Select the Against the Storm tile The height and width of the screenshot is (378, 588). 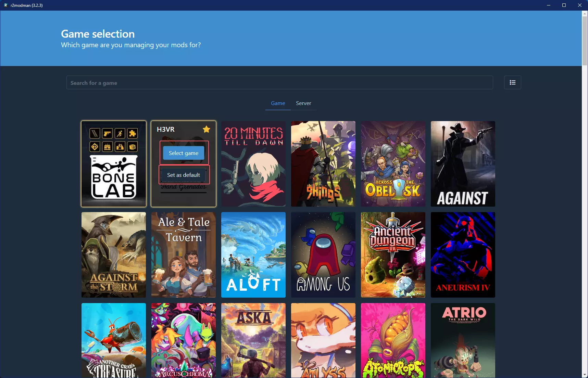(x=114, y=255)
